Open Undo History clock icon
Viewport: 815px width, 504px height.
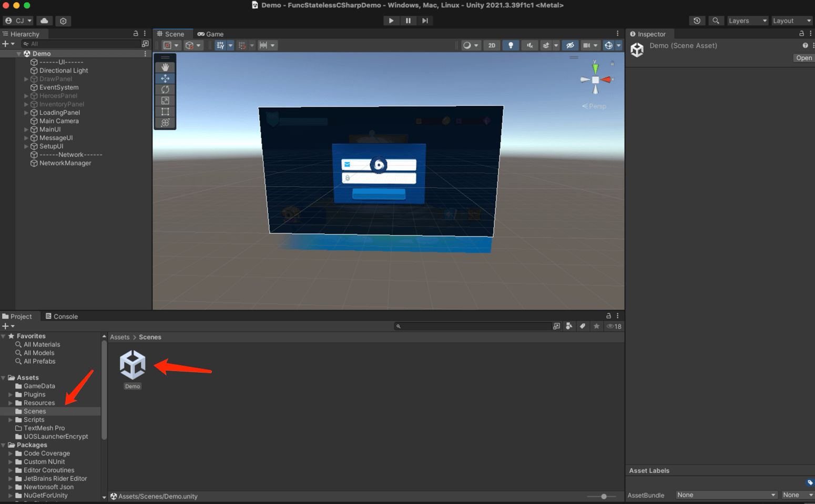[x=697, y=20]
